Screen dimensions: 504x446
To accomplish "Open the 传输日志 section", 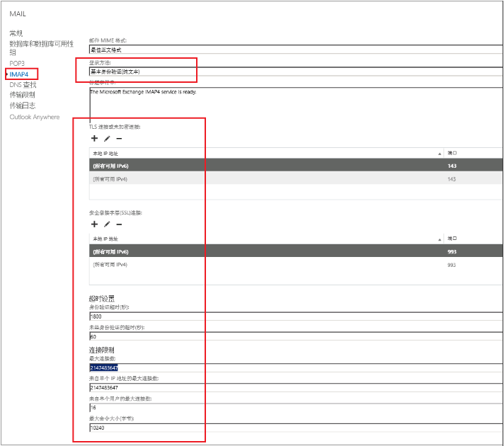I will pyautogui.click(x=22, y=105).
